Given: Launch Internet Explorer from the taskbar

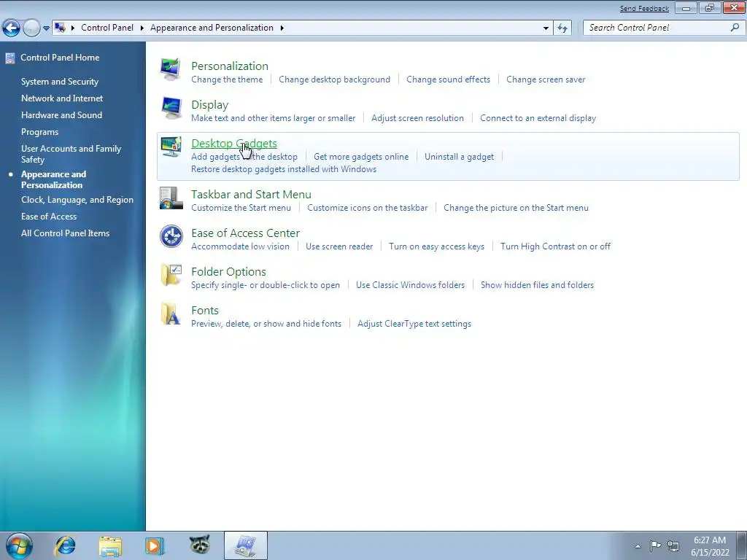Looking at the screenshot, I should 65,545.
